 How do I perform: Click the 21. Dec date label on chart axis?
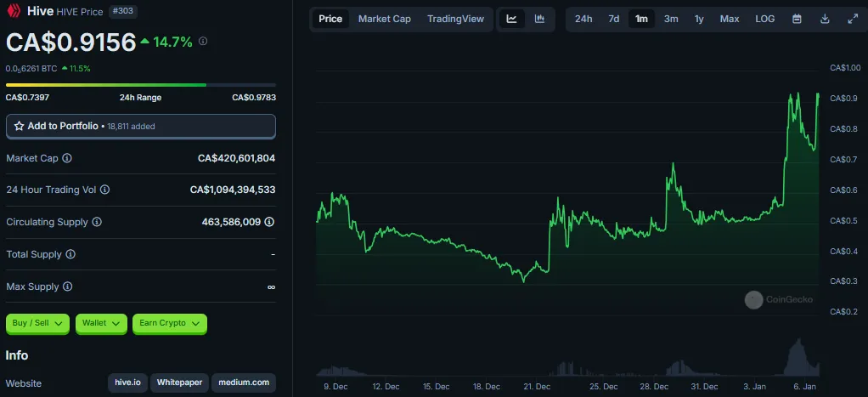point(537,387)
